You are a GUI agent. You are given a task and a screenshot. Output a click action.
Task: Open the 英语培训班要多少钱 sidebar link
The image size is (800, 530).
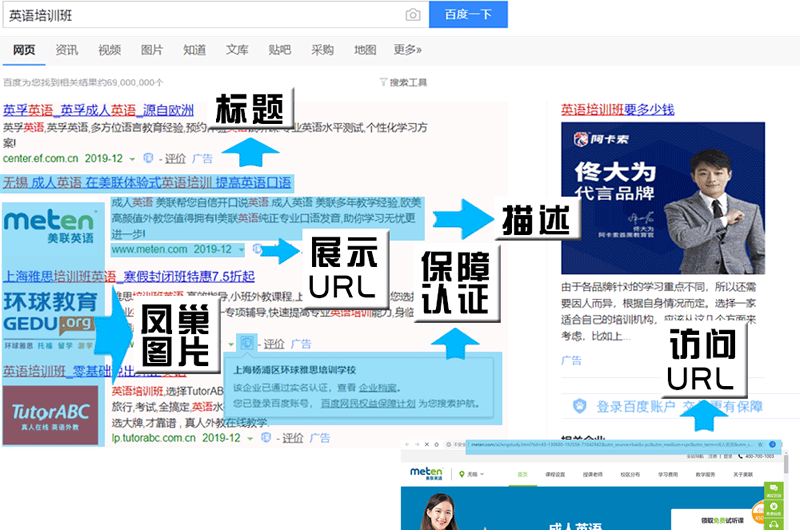point(618,109)
